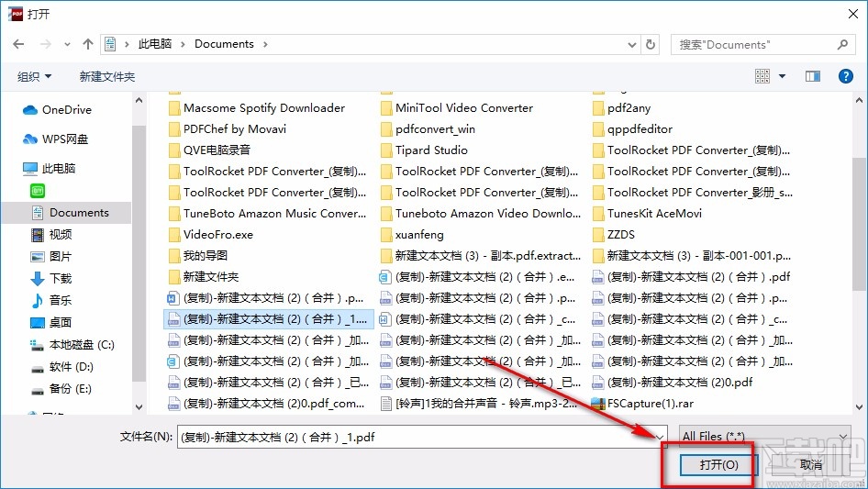Click the file list scrollbar down arrow

859,406
